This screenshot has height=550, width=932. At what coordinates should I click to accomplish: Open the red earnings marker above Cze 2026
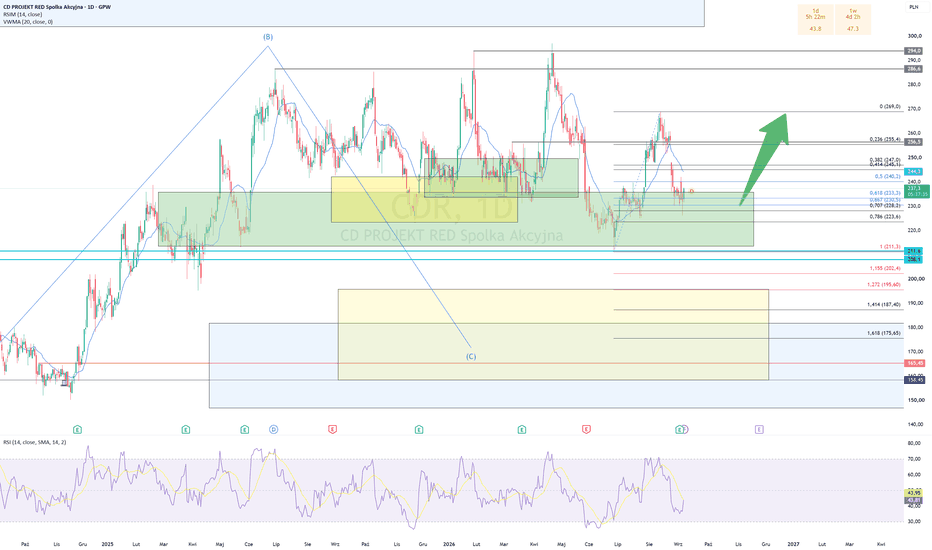pos(587,429)
